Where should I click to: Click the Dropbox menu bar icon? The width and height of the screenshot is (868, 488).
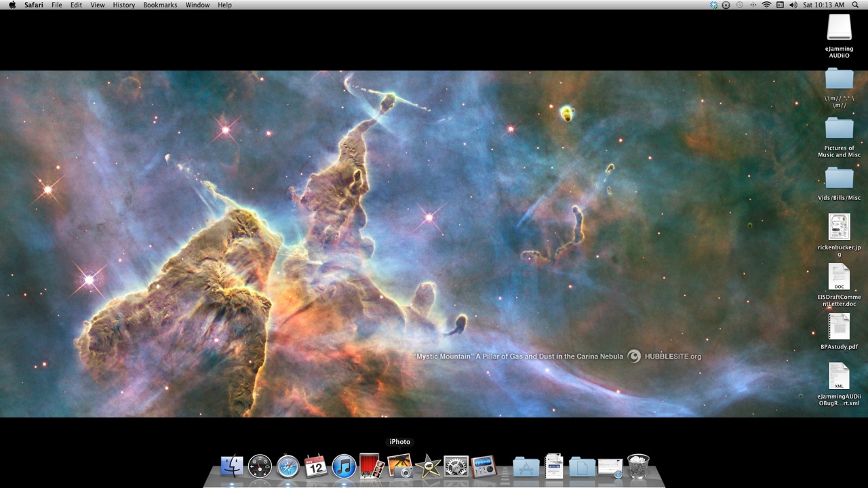[713, 5]
